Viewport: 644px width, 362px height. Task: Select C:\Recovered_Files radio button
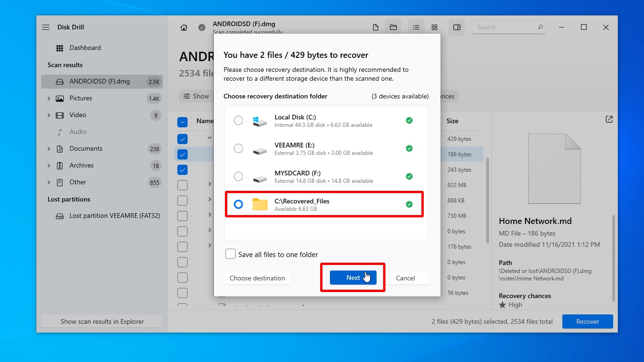click(238, 204)
